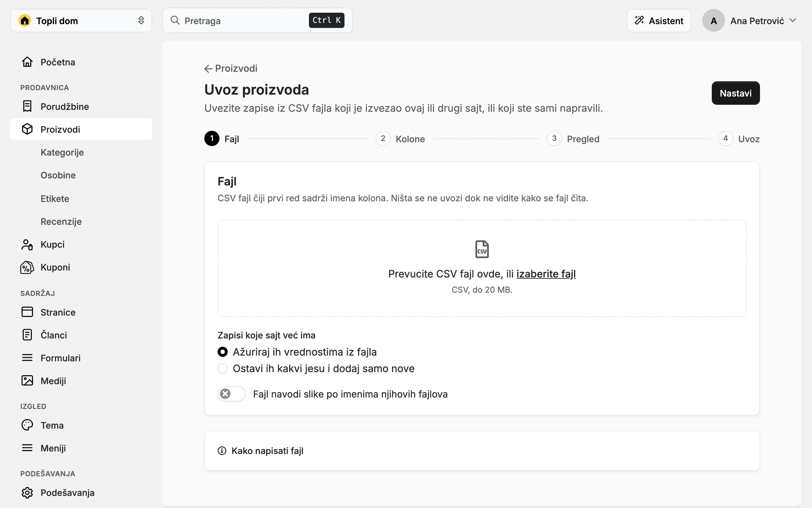The height and width of the screenshot is (508, 812).
Task: Enable the image file names toggle
Action: pos(232,394)
